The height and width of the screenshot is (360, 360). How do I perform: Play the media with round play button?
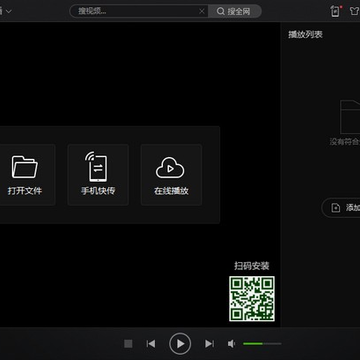(x=180, y=344)
